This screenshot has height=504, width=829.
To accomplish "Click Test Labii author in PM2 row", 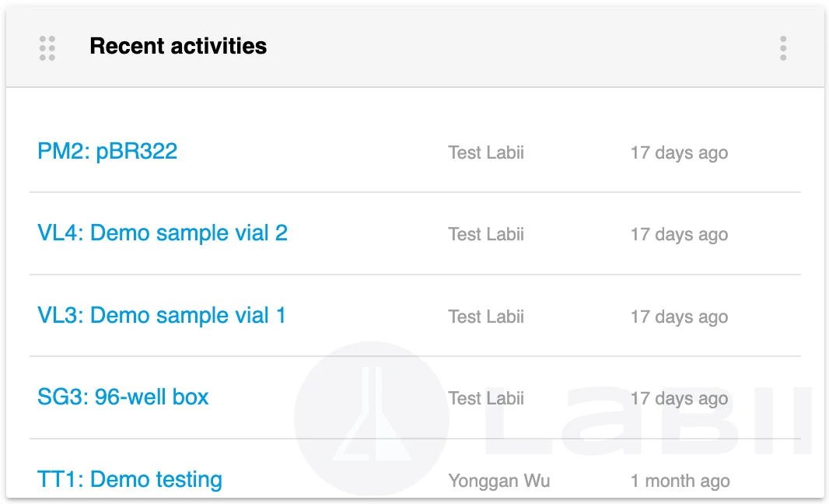I will pyautogui.click(x=486, y=152).
